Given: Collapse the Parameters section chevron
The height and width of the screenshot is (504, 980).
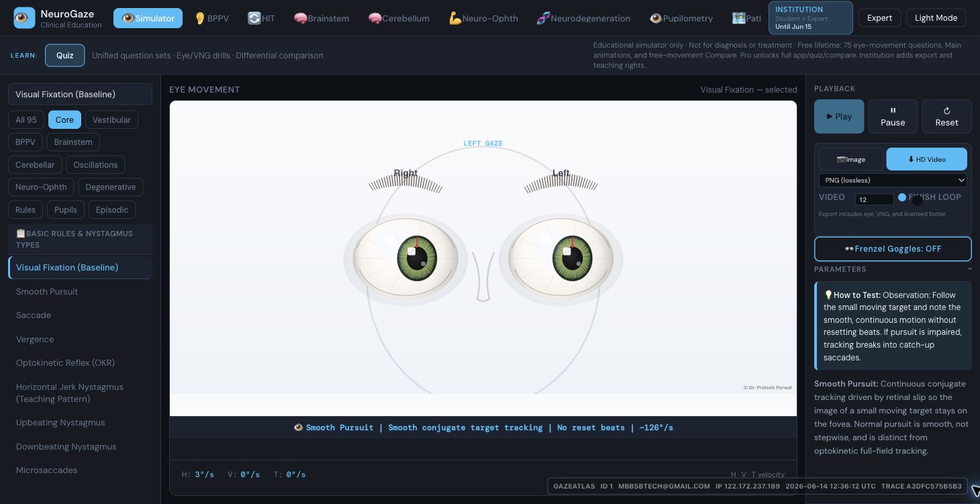Looking at the screenshot, I should (970, 269).
